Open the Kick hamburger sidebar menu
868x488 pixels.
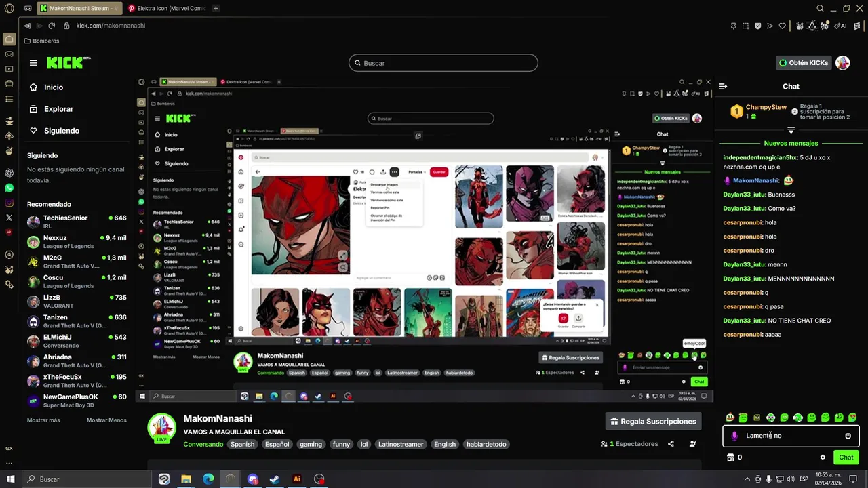(x=33, y=63)
